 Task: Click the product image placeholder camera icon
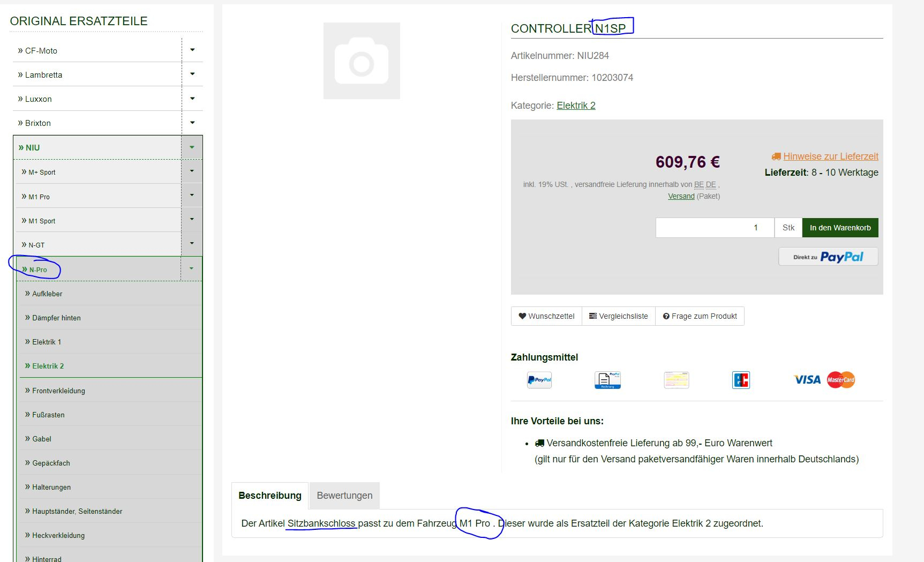tap(362, 61)
